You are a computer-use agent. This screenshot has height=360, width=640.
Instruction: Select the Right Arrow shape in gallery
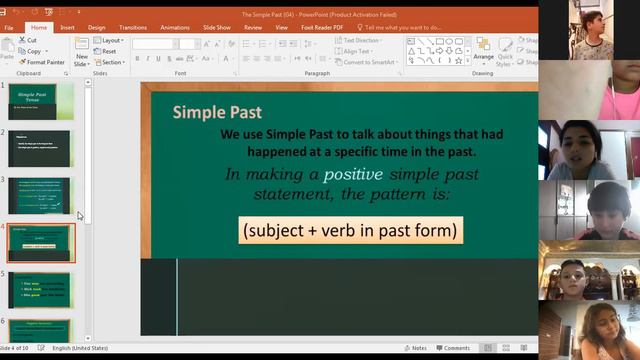pos(440,51)
